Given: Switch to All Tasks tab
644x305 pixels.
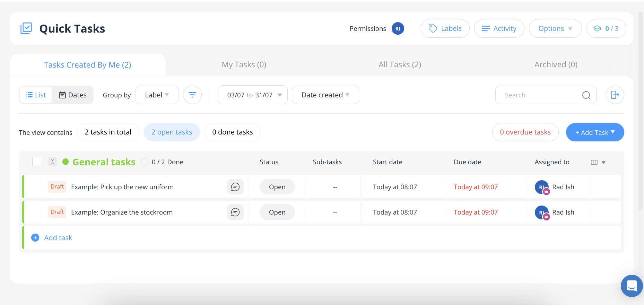Looking at the screenshot, I should (400, 64).
